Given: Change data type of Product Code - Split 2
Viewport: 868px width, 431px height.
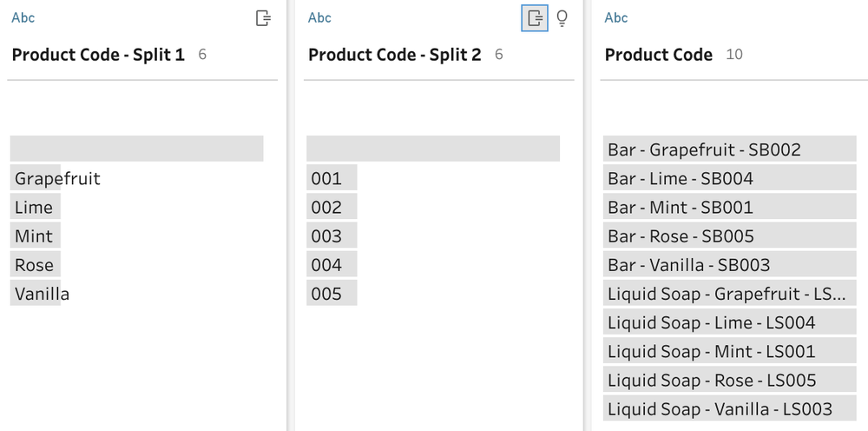Looking at the screenshot, I should click(319, 17).
